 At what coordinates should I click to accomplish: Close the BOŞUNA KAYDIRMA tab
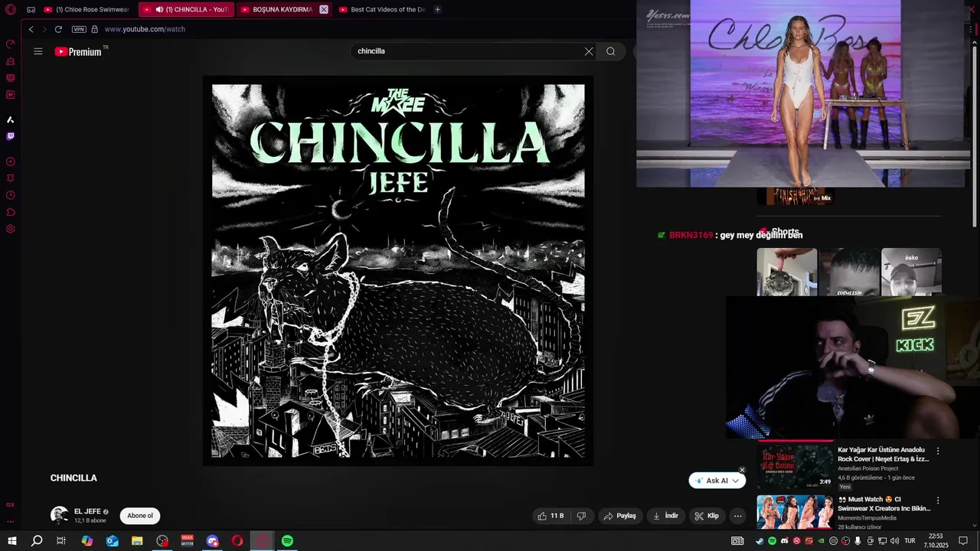coord(324,10)
